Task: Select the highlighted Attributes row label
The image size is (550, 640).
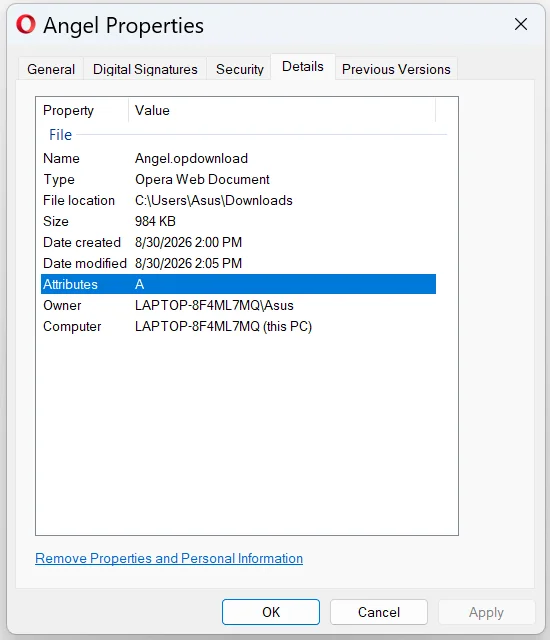Action: click(70, 284)
